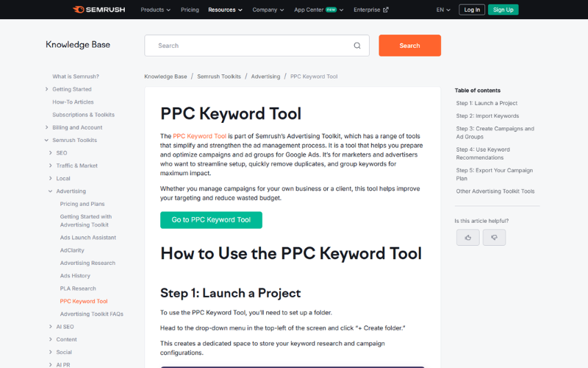588x368 pixels.
Task: Open Ads Launch Assistant sidebar item
Action: click(x=88, y=237)
